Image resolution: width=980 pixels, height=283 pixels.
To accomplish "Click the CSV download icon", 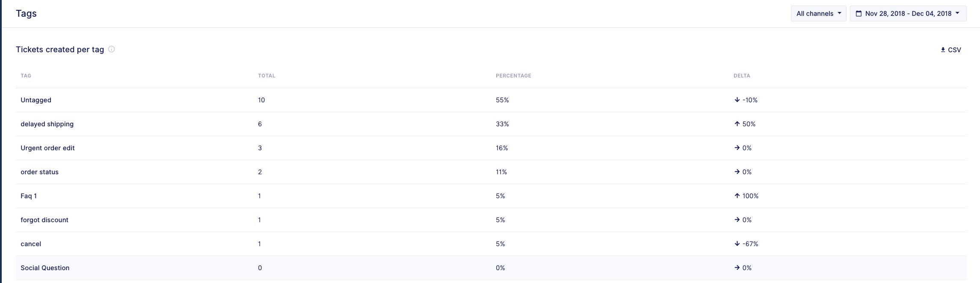I will point(943,50).
